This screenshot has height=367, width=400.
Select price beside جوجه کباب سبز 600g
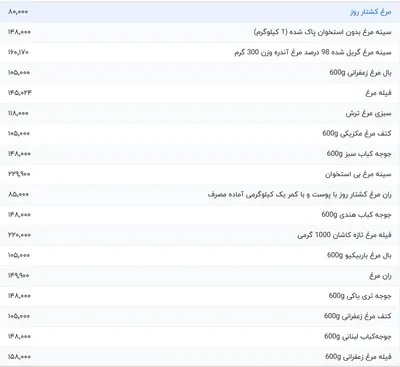point(19,154)
